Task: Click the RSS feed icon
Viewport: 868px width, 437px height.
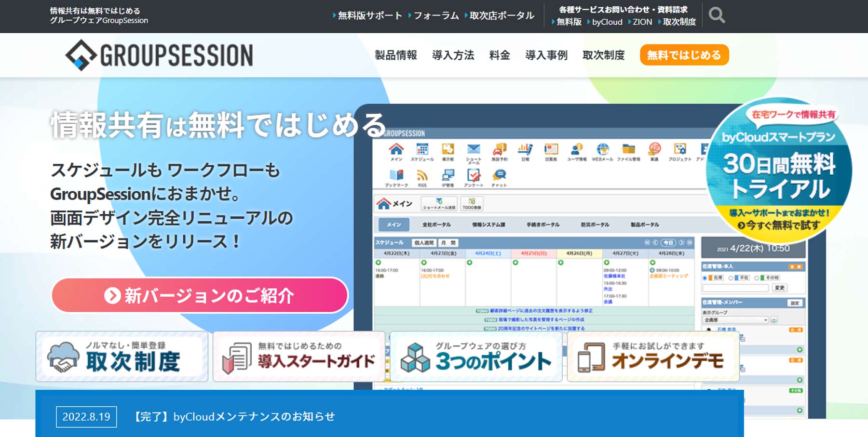Action: click(x=422, y=176)
